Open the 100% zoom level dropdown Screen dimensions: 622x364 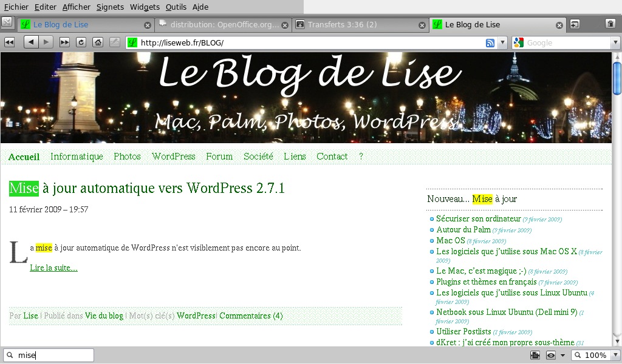tap(614, 356)
